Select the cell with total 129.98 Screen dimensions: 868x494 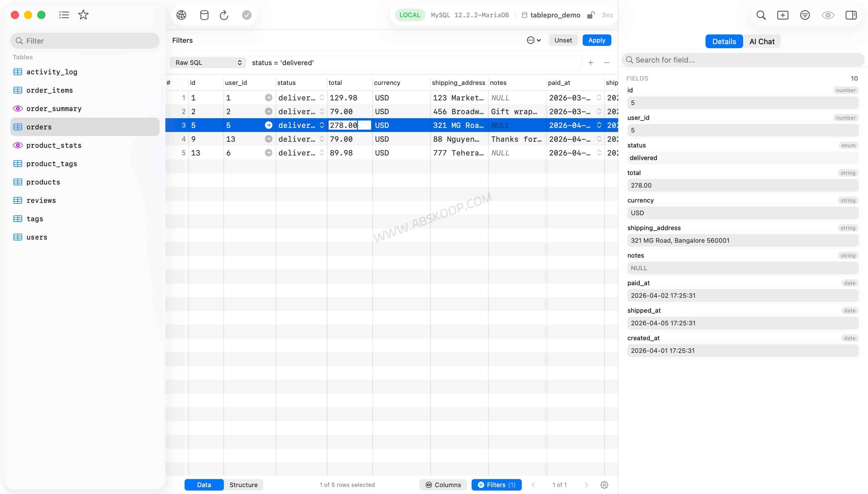(349, 98)
